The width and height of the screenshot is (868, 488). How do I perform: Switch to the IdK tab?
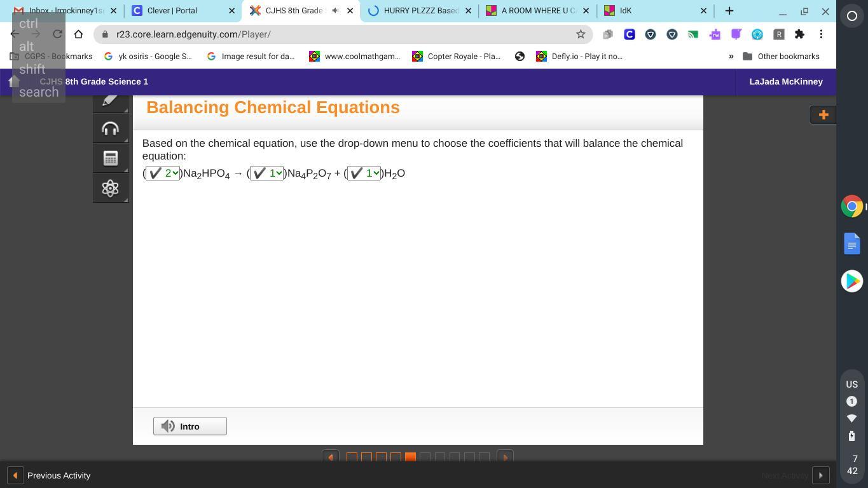tap(656, 11)
